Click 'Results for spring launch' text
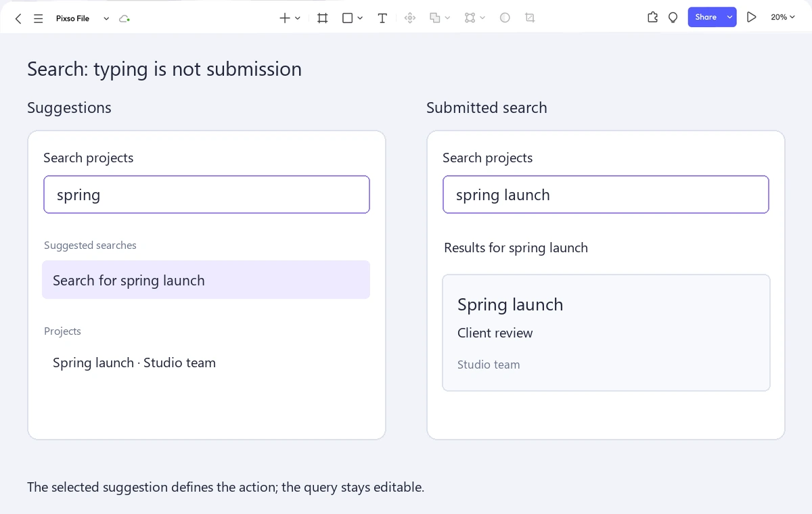 (516, 248)
